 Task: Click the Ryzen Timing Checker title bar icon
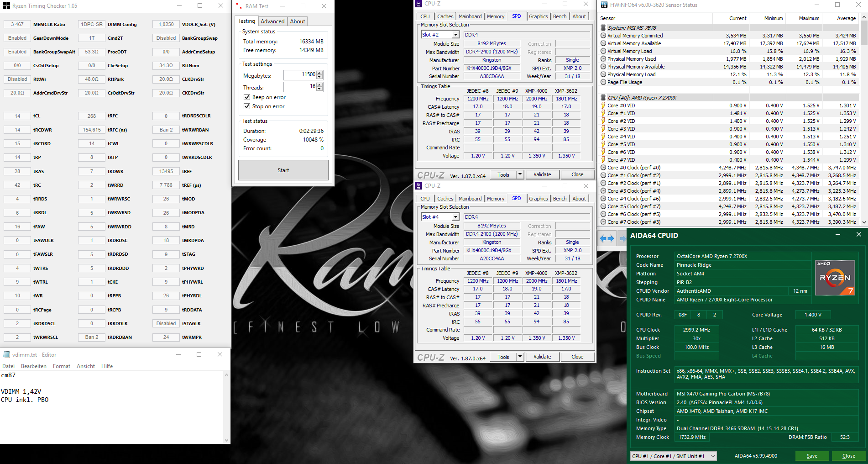pos(6,6)
